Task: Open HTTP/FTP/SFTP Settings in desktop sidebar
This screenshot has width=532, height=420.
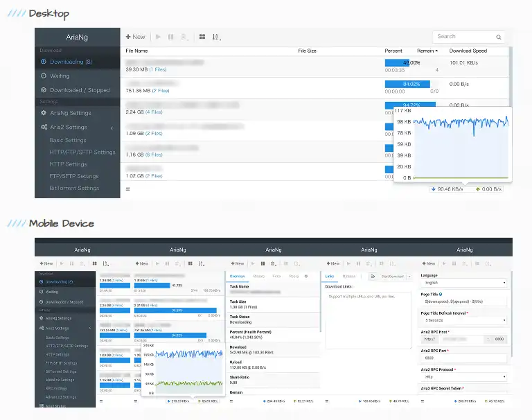Action: click(x=82, y=152)
